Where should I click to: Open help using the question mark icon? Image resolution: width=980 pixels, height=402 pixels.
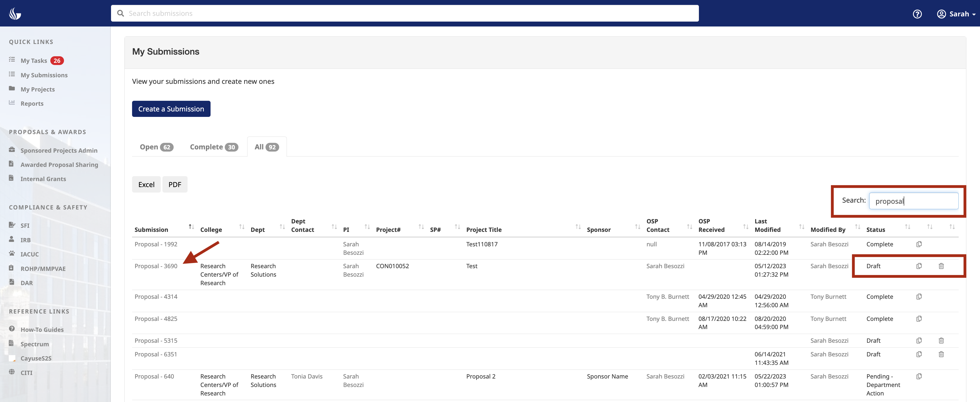click(917, 14)
